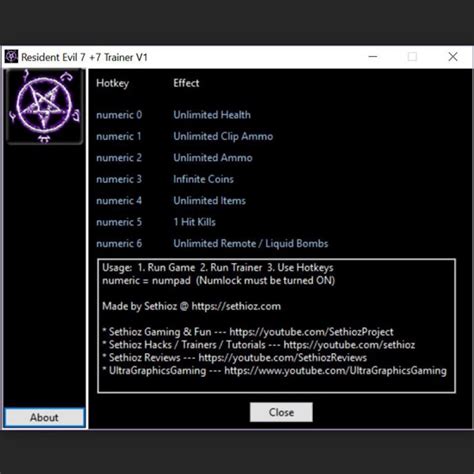Click the About button
Screen dimensions: 474x474
(x=44, y=417)
